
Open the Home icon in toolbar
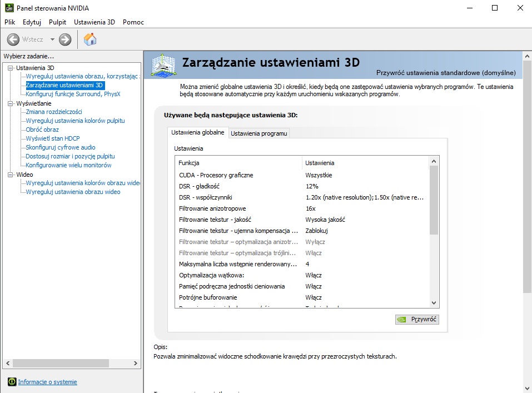point(90,39)
